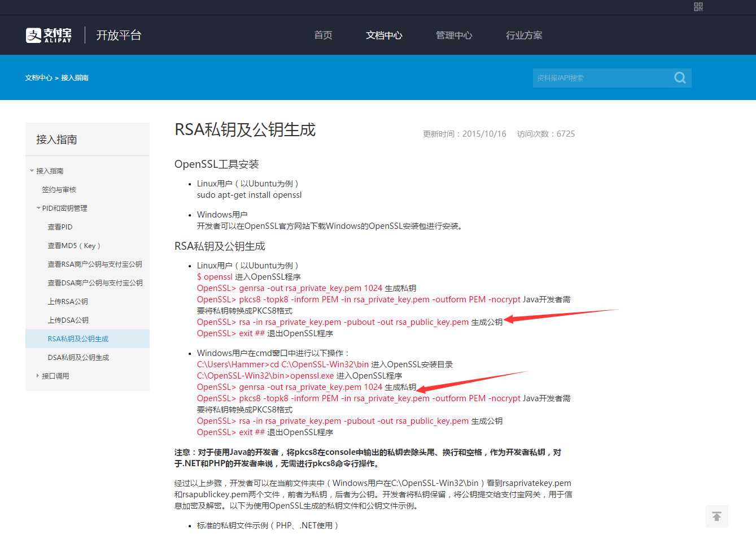
Task: Open 行业方案 in the top navigation
Action: tap(524, 35)
